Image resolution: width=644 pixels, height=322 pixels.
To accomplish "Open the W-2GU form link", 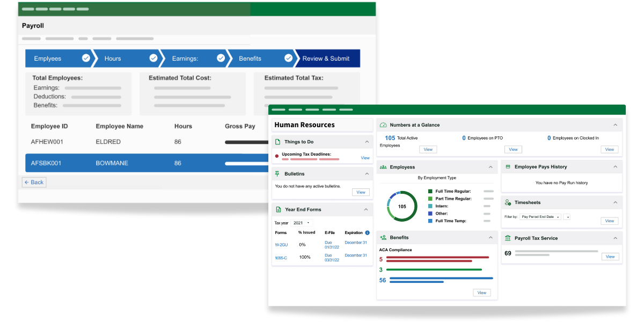I will [282, 245].
